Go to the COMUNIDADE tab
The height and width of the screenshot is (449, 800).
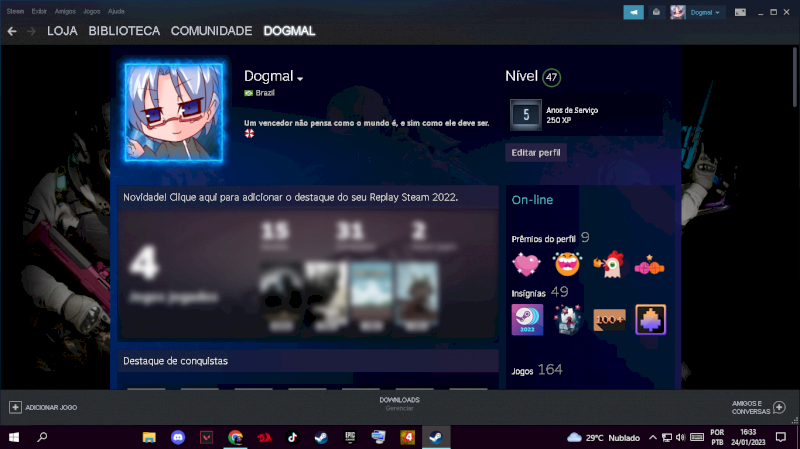[211, 31]
